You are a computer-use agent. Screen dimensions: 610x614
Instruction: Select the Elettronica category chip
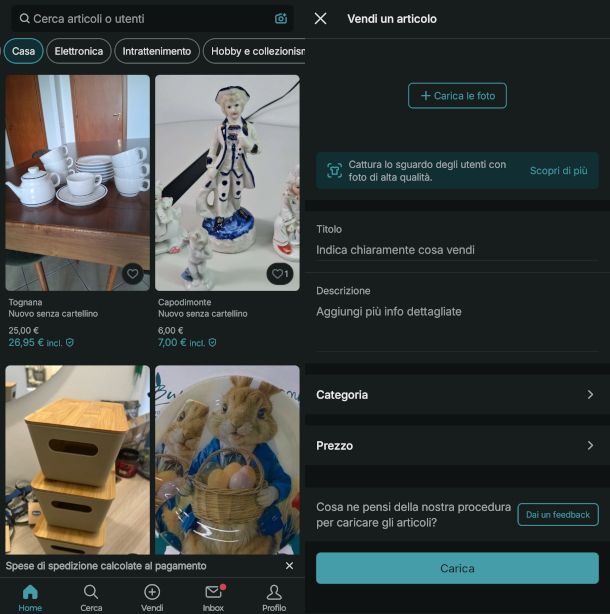pyautogui.click(x=79, y=51)
